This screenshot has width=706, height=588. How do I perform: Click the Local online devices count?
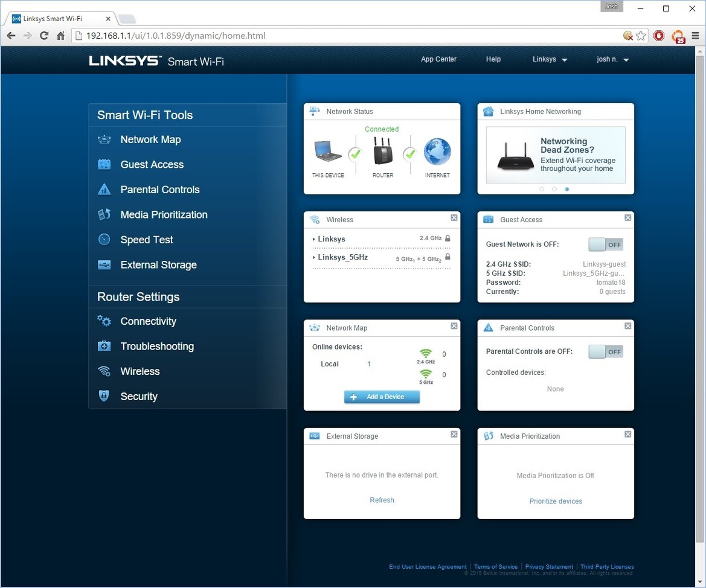[x=369, y=364]
